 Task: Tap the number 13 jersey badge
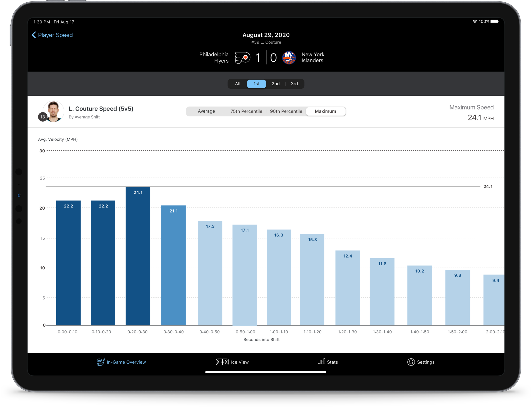tap(43, 117)
